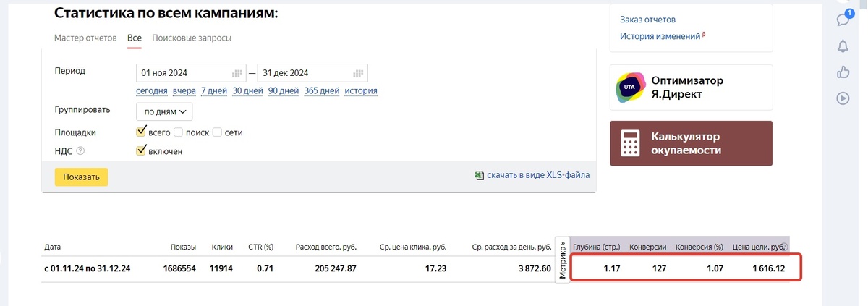Open the chat messages icon with notification badge
This screenshot has width=868, height=306.
tap(843, 19)
